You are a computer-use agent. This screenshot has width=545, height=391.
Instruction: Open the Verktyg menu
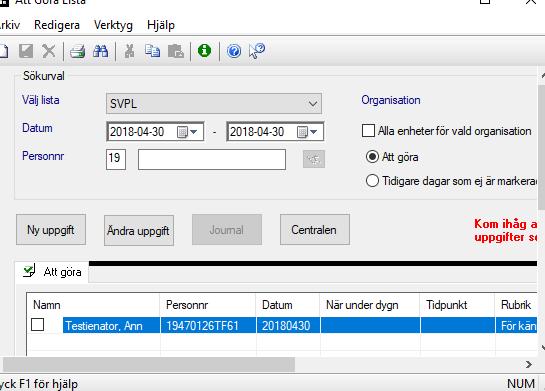[x=113, y=25]
